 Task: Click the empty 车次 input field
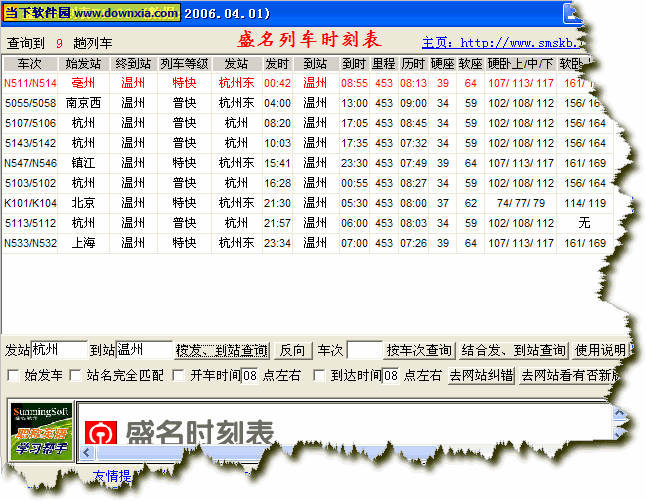pos(365,350)
